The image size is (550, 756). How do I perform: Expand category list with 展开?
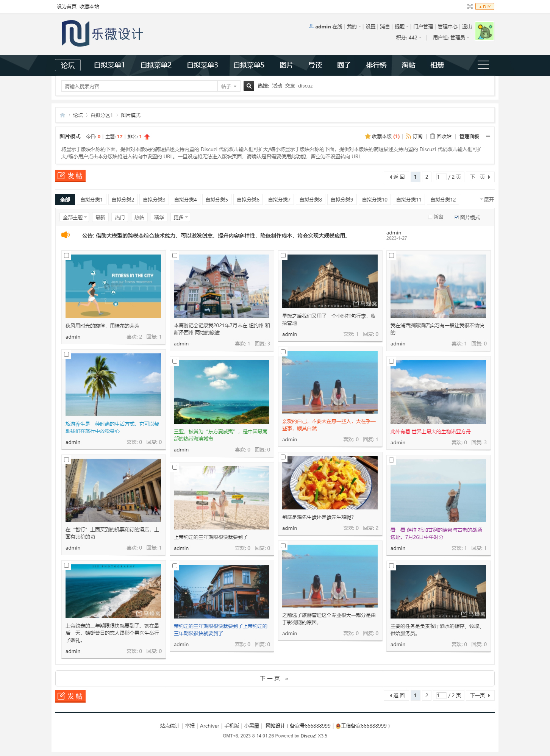coord(487,200)
